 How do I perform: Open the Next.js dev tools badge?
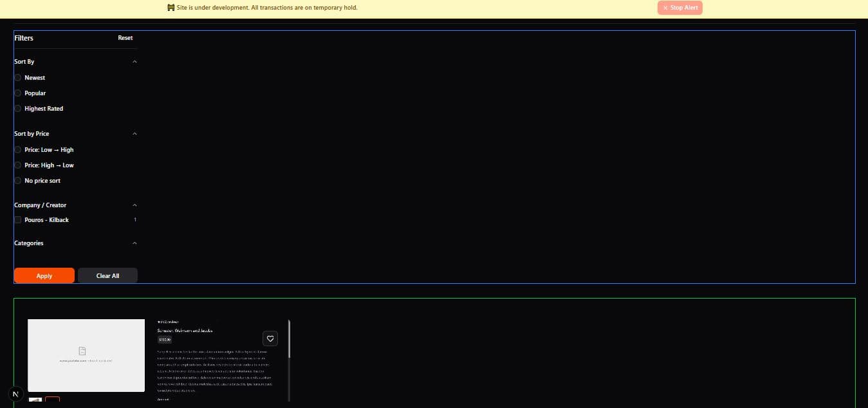(x=16, y=393)
